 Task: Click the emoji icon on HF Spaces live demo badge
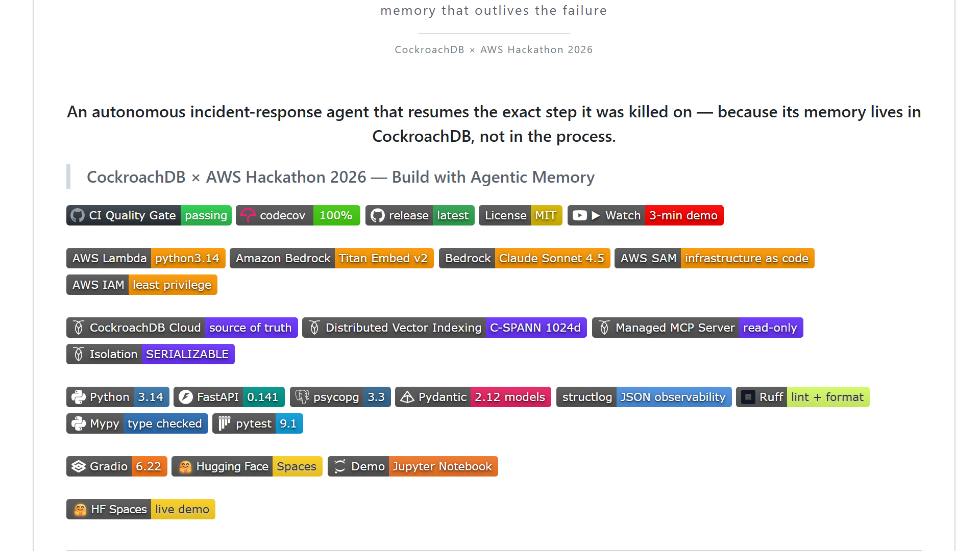pyautogui.click(x=80, y=509)
